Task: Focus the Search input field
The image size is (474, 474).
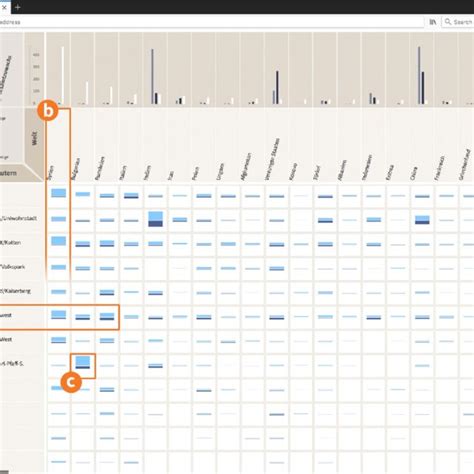Action: tap(459, 22)
